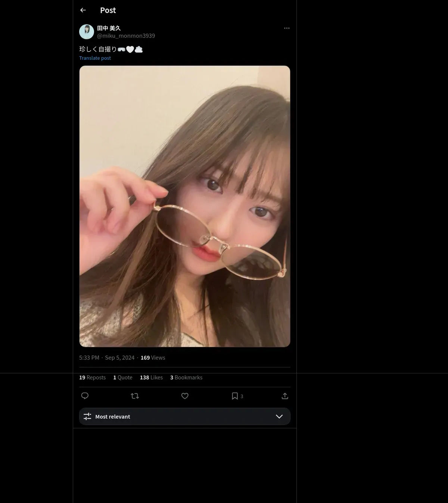The width and height of the screenshot is (448, 503).
Task: Repost this post with the repost icon
Action: pos(135,396)
